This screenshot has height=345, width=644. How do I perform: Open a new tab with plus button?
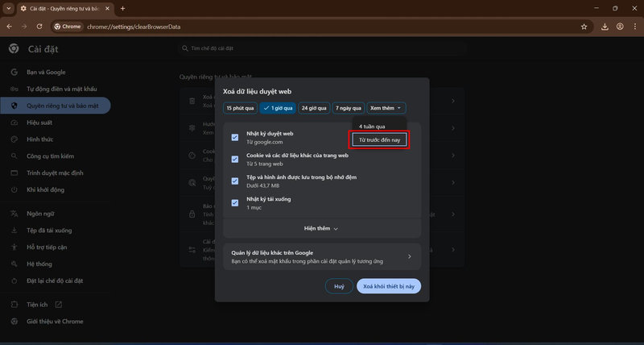(x=122, y=8)
